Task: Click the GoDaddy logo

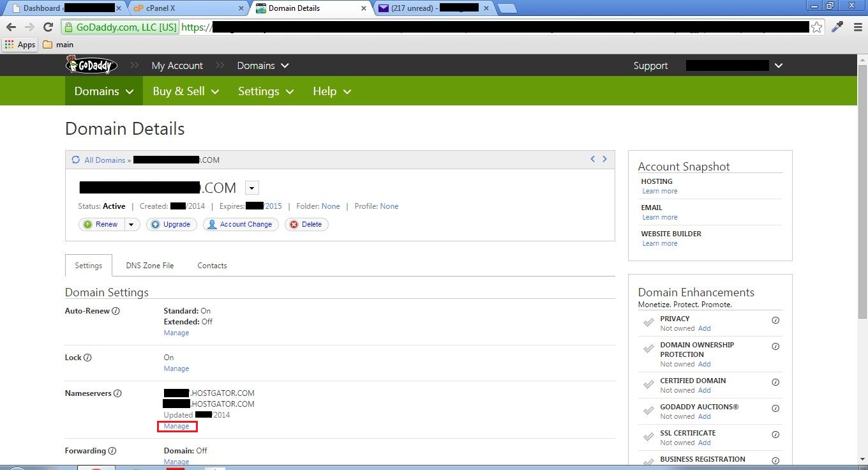Action: tap(92, 65)
